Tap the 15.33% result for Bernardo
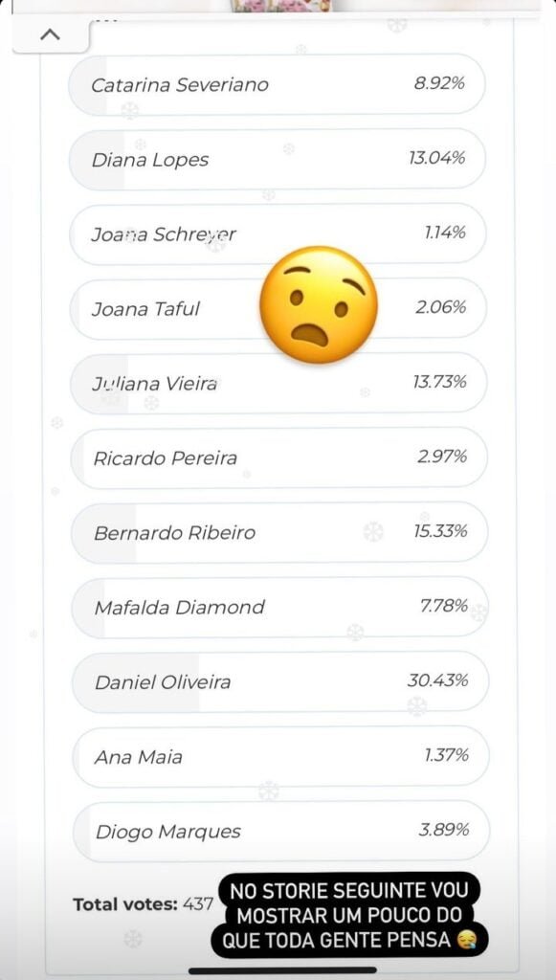556x980 pixels. coord(440,531)
